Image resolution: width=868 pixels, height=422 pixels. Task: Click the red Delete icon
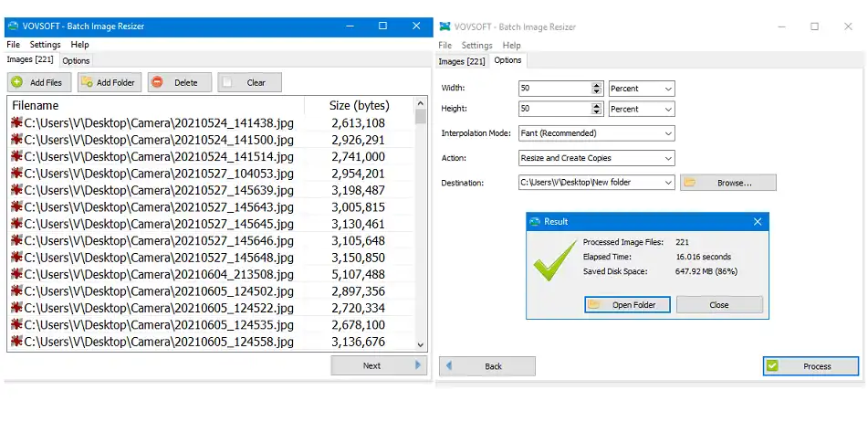(157, 82)
